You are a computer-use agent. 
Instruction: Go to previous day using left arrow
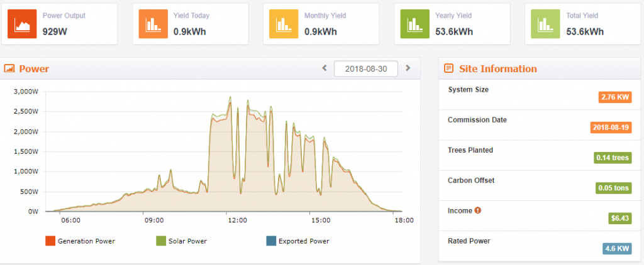click(325, 68)
